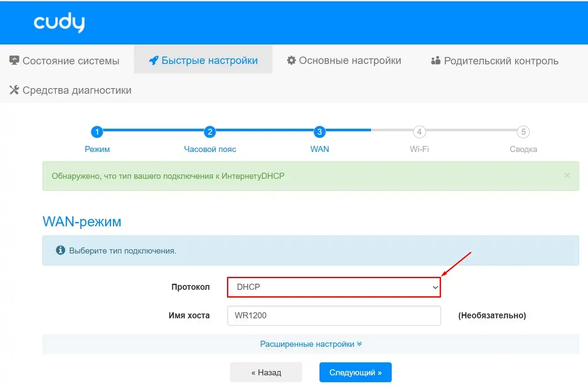The image size is (588, 390).
Task: Click the text Выберите тип подключения
Action: (x=123, y=251)
